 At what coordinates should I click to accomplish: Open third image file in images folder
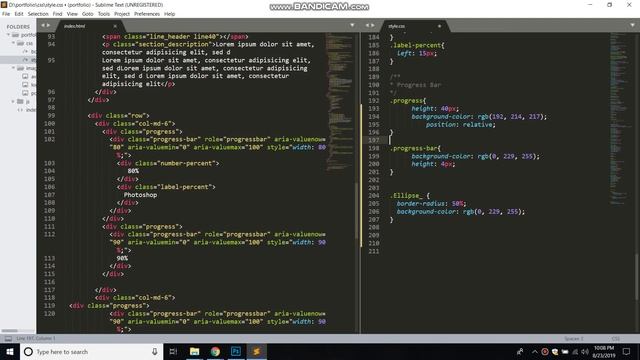[29, 93]
